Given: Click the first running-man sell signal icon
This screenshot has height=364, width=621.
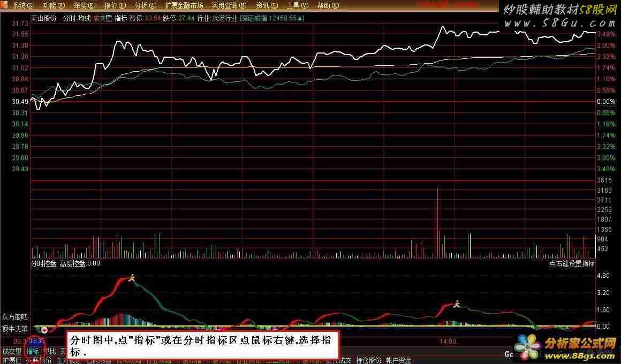Looking at the screenshot, I should click(132, 278).
